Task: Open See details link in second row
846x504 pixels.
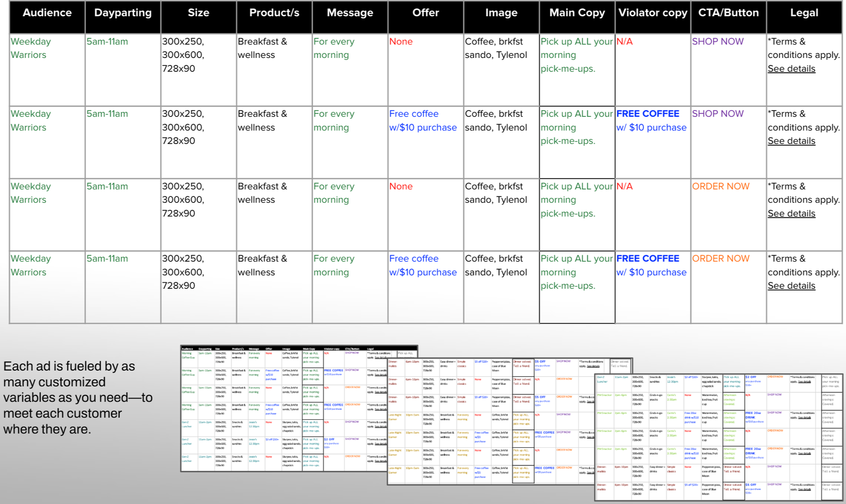Action: (791, 141)
